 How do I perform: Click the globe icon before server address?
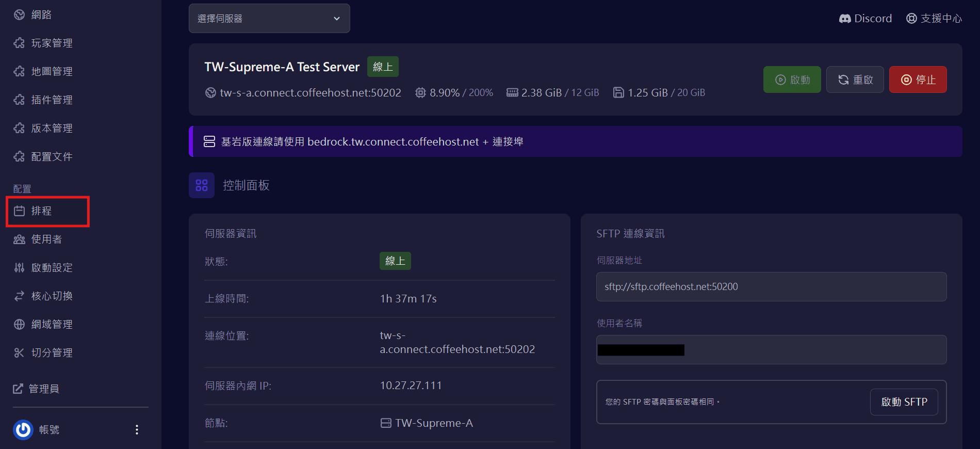210,93
